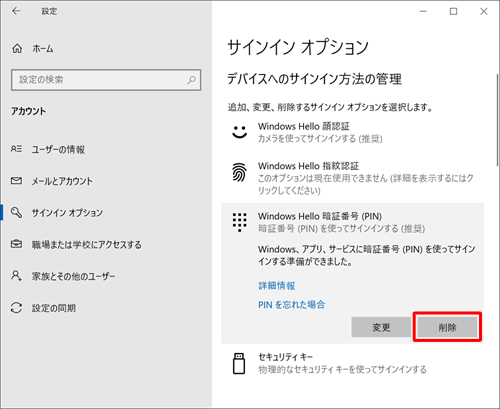Click text 物理的なセキュリティ キーを使ってサインインする

342,369
